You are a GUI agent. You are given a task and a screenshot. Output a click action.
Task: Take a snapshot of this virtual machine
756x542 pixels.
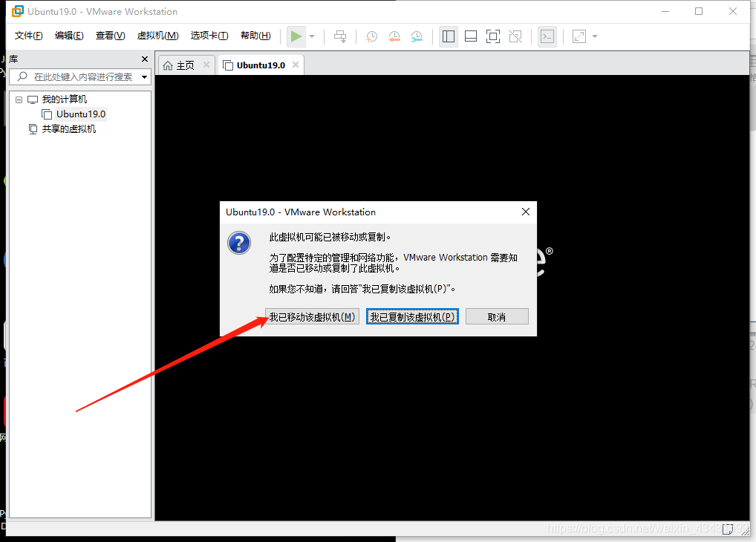point(371,36)
